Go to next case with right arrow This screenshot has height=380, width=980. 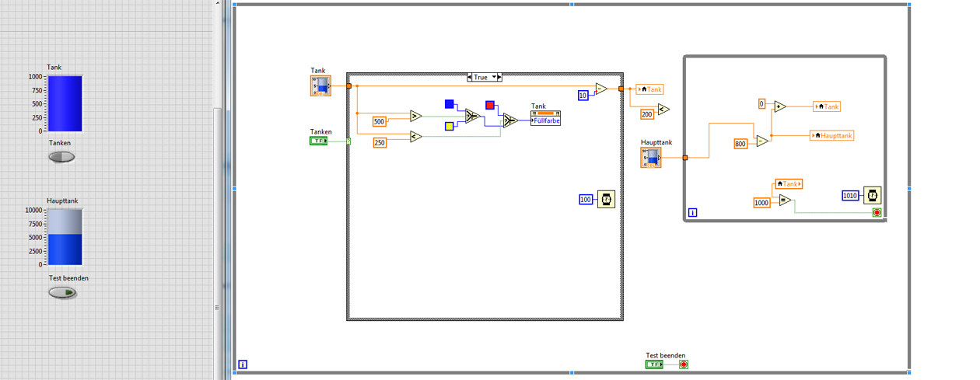click(499, 77)
